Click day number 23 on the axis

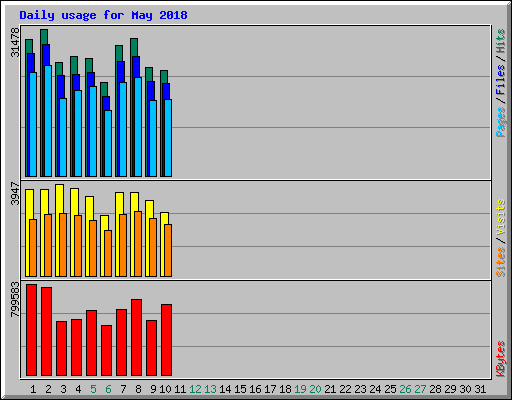(360, 389)
